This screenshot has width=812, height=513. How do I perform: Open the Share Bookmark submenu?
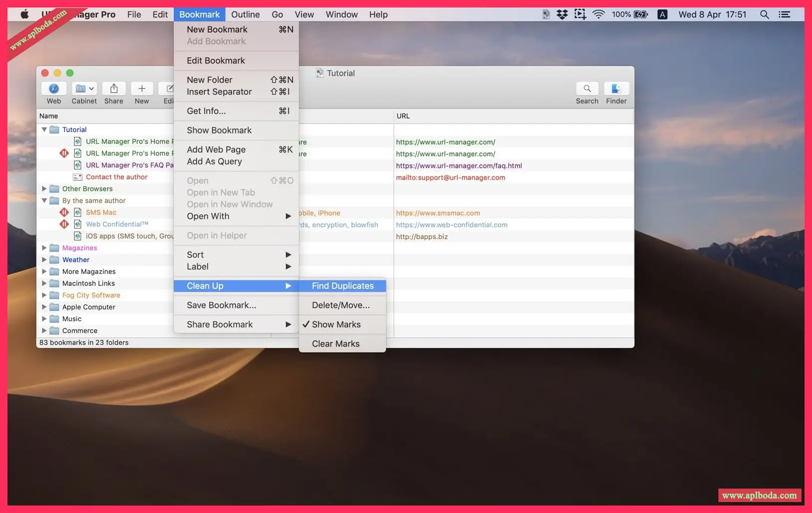(236, 324)
